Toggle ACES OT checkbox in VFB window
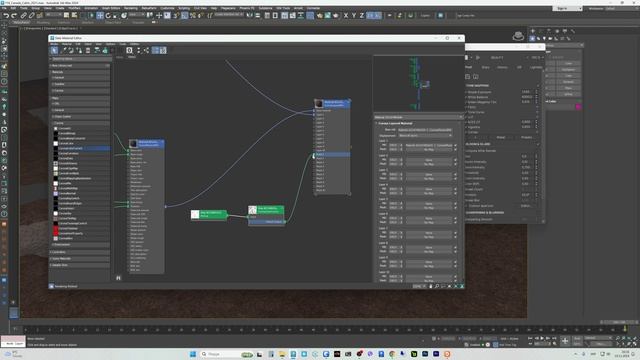 [x=466, y=122]
